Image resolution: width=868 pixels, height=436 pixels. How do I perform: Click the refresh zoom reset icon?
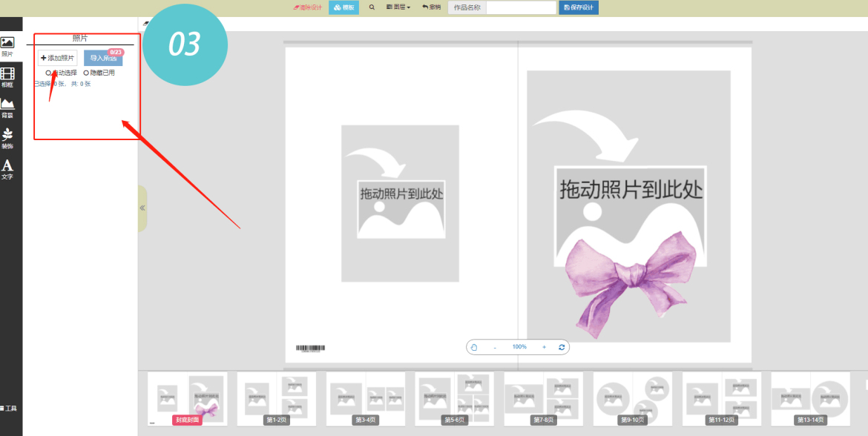click(562, 347)
